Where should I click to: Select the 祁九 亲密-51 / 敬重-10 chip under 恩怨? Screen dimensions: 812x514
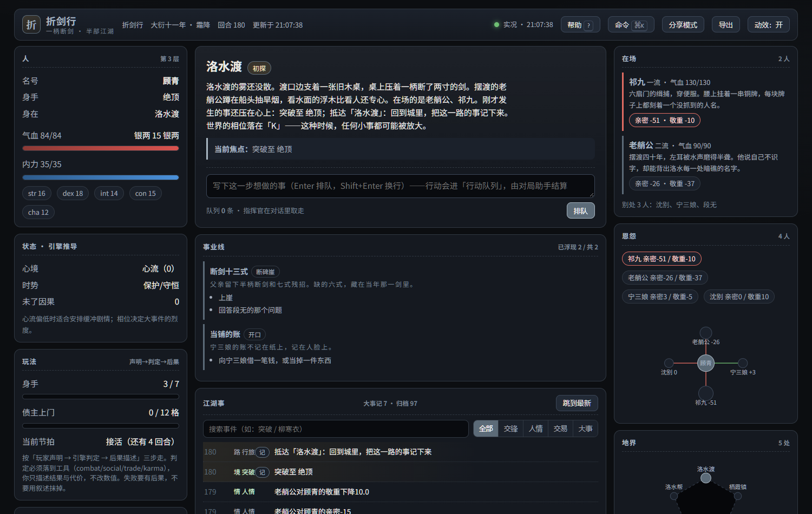click(662, 259)
